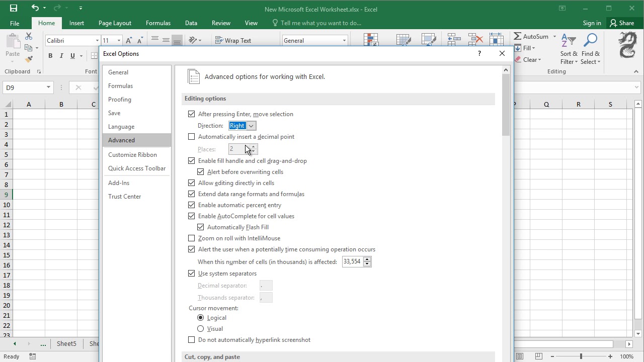The height and width of the screenshot is (362, 644).
Task: Uncheck Use system separators
Action: pos(191,274)
